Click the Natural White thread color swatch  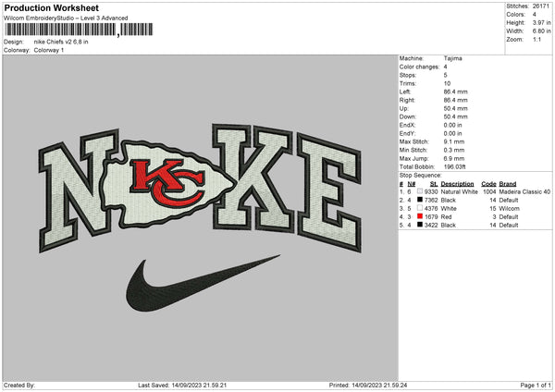click(420, 191)
